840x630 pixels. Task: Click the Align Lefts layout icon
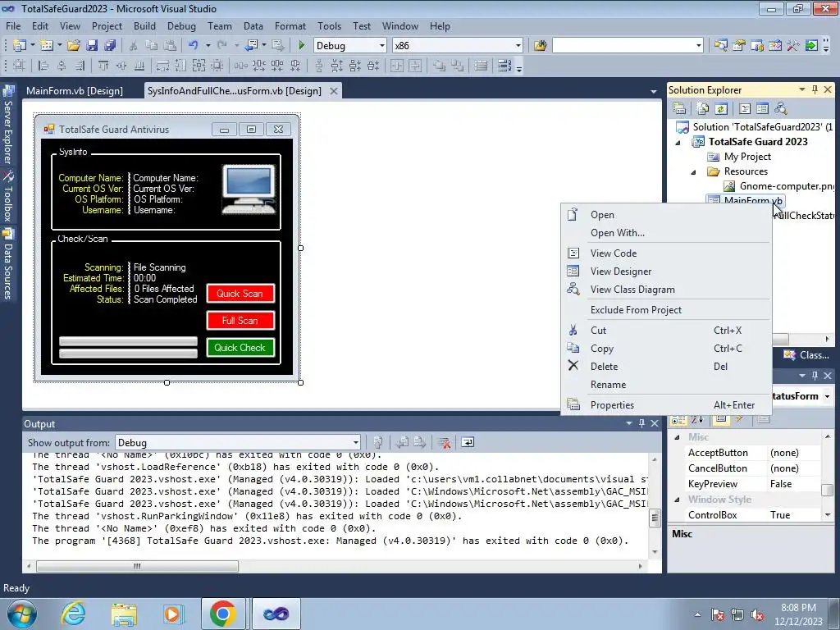pyautogui.click(x=43, y=66)
